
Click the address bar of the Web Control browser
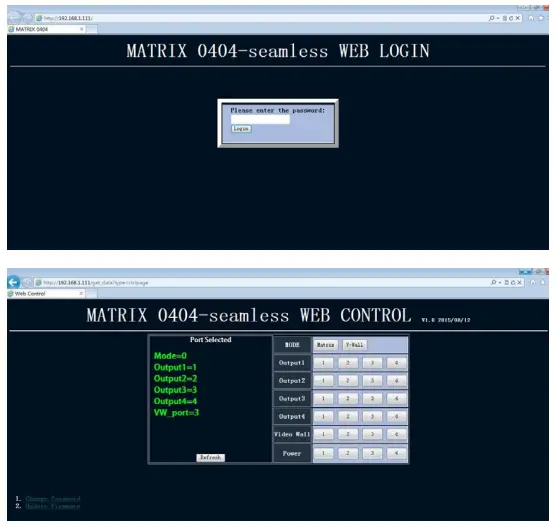(260, 282)
